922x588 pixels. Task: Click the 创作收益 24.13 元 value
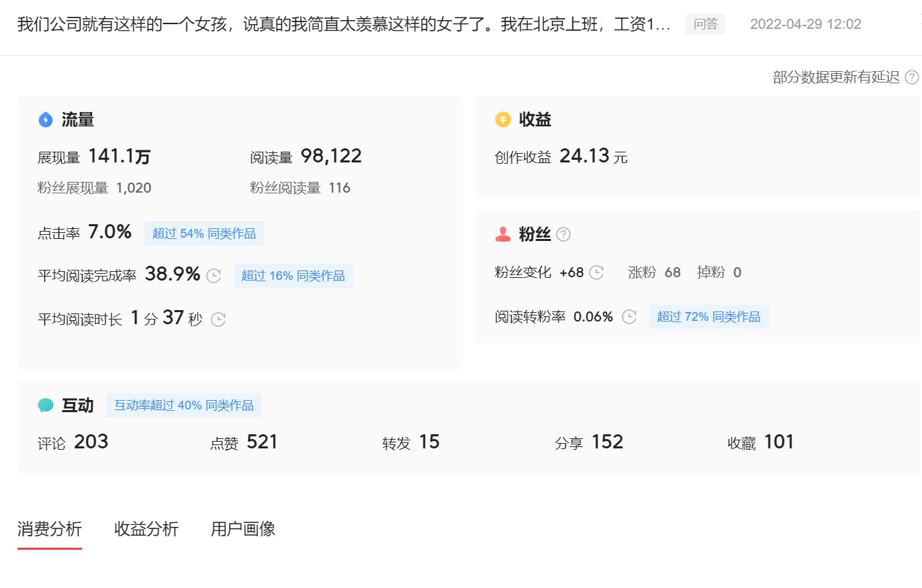click(x=586, y=156)
